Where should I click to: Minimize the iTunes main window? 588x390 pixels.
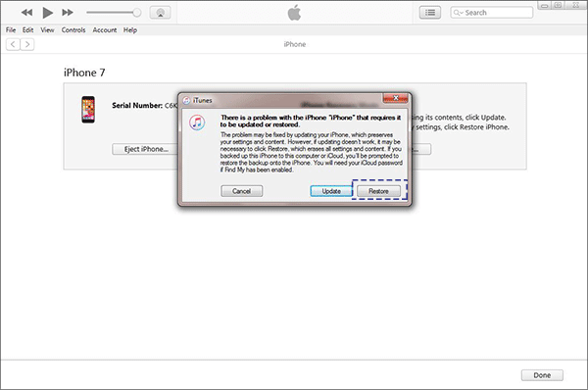pyautogui.click(x=545, y=5)
